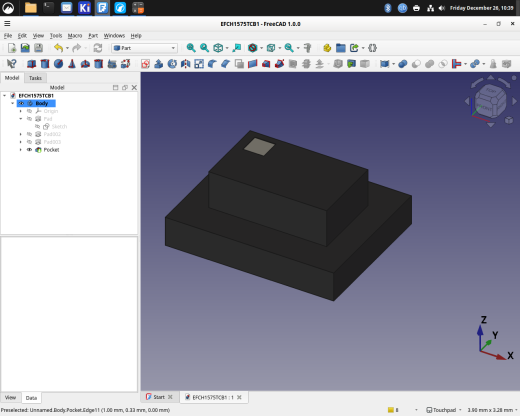Click the Mirror tool icon

click(185, 64)
